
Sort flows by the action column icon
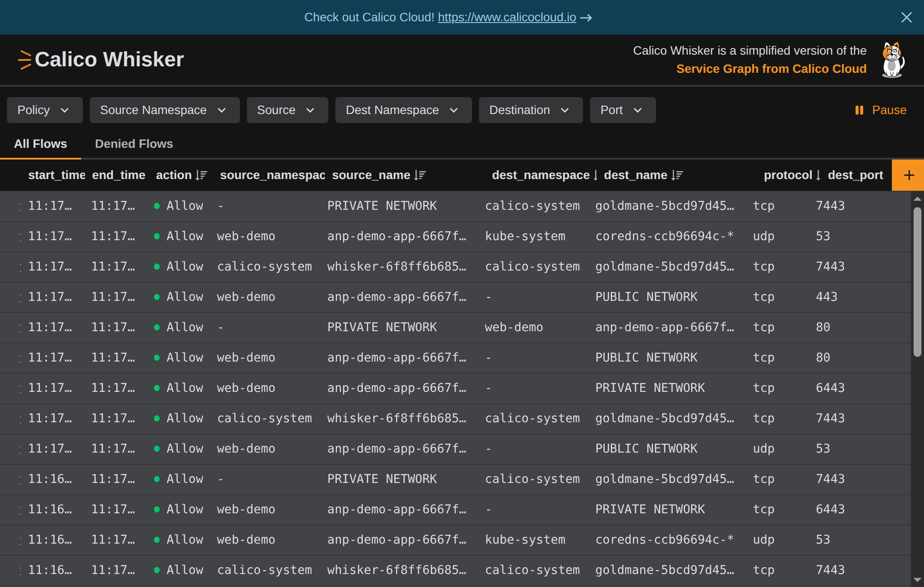pos(201,175)
